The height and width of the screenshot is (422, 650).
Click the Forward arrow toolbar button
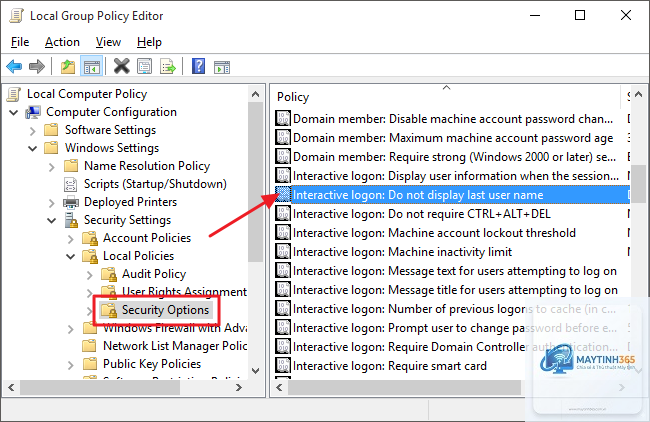[36, 66]
